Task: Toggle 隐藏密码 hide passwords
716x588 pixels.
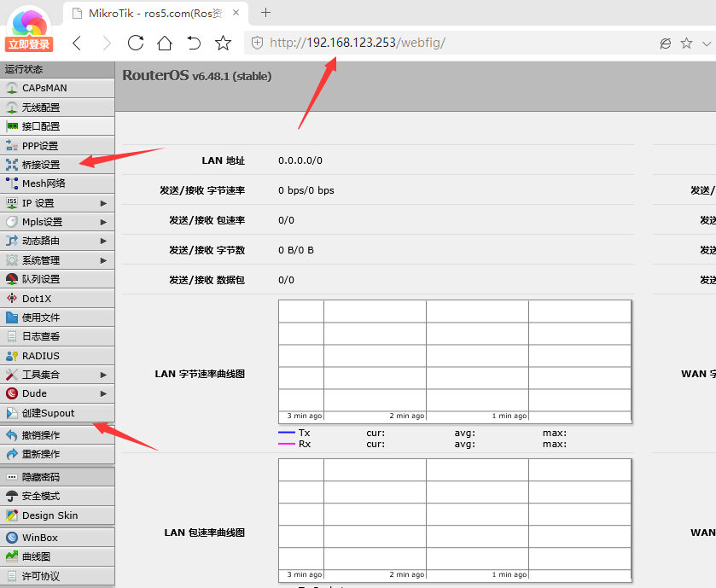Action: (57, 477)
